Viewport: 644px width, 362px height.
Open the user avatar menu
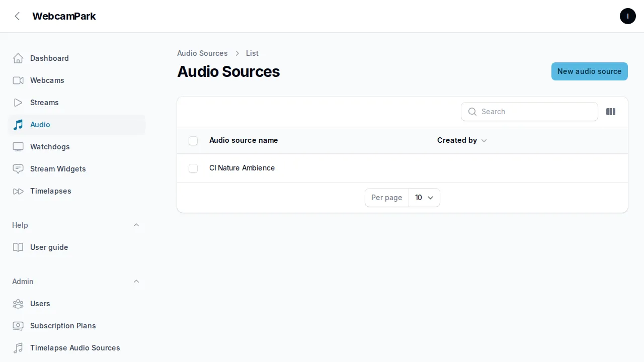pyautogui.click(x=628, y=16)
